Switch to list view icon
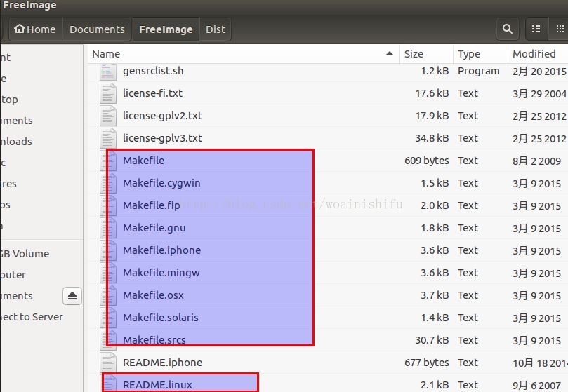Viewport: 568px width, 392px height. 536,29
